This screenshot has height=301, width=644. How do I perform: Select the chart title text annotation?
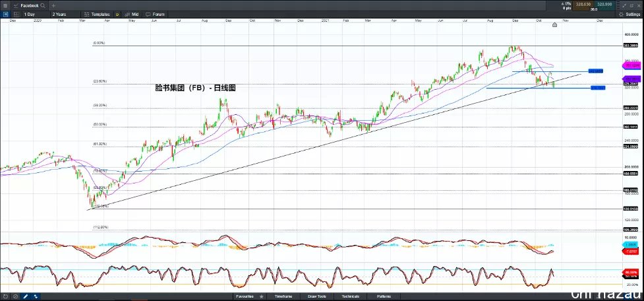(196, 88)
